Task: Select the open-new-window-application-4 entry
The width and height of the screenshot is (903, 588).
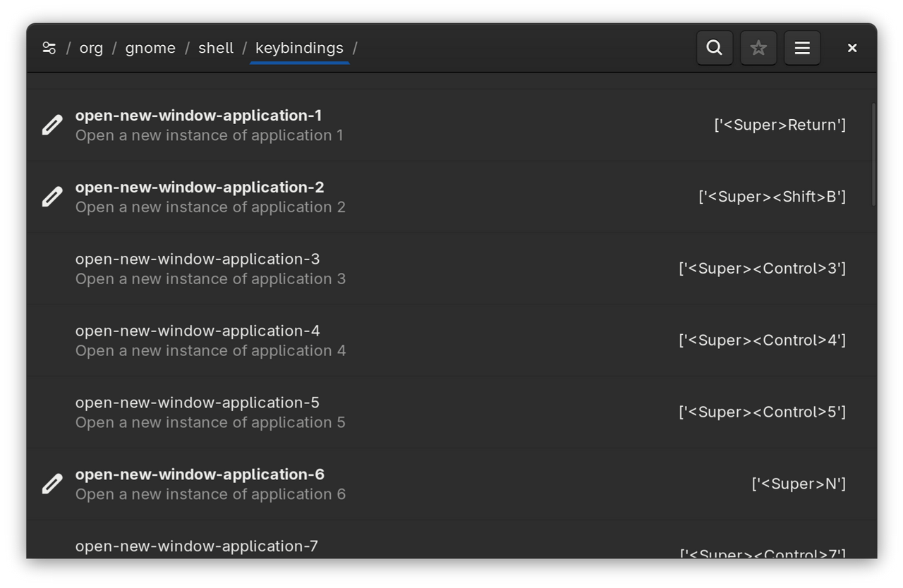Action: (198, 331)
